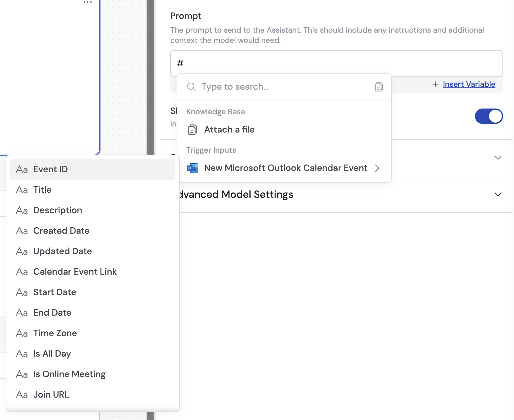Select the Calendar Event Link variable
Image resolution: width=514 pixels, height=420 pixels.
(x=75, y=271)
